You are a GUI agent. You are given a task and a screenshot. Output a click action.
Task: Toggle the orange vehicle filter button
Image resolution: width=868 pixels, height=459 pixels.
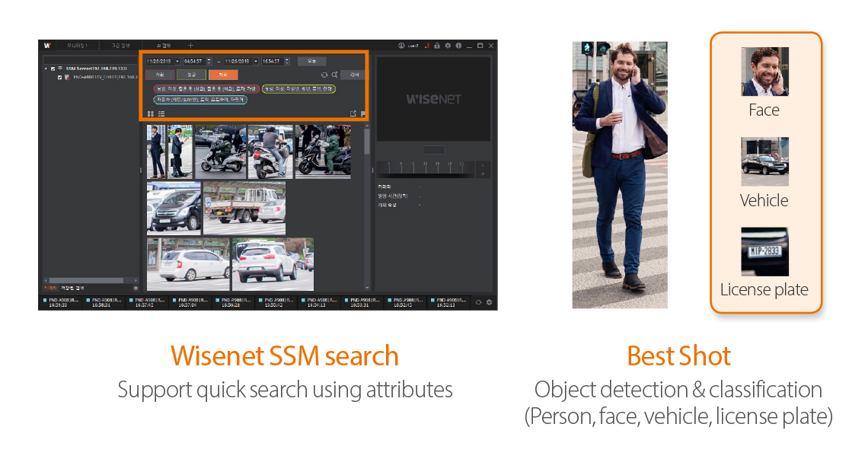[223, 75]
